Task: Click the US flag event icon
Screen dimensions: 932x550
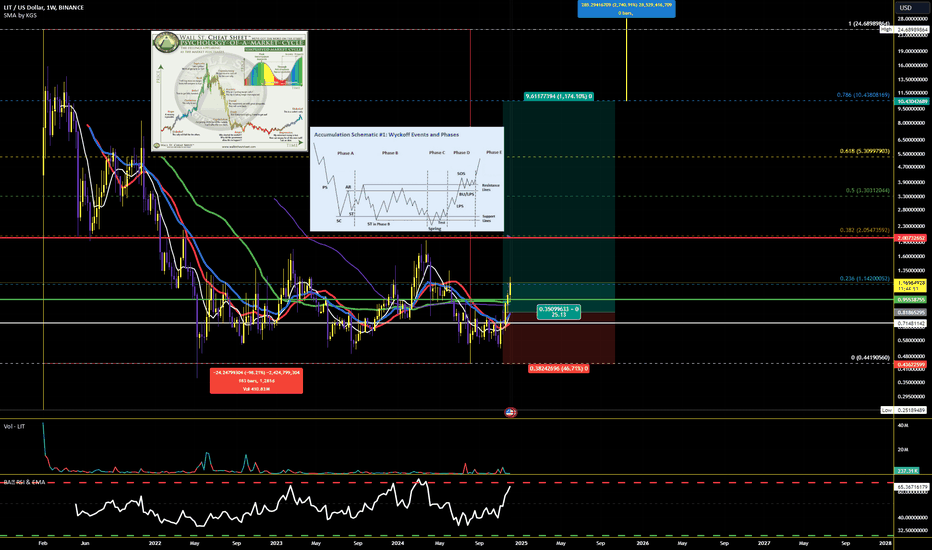Action: point(511,411)
